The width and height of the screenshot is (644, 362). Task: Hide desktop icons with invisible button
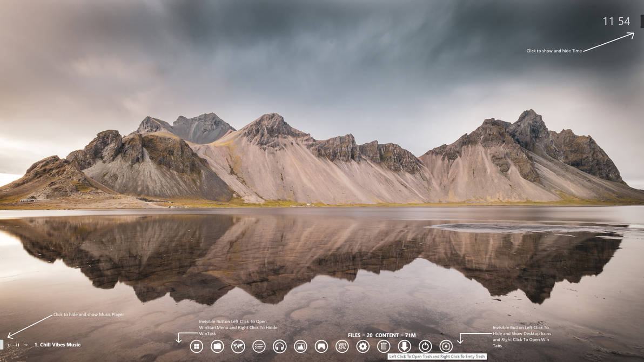click(x=460, y=344)
